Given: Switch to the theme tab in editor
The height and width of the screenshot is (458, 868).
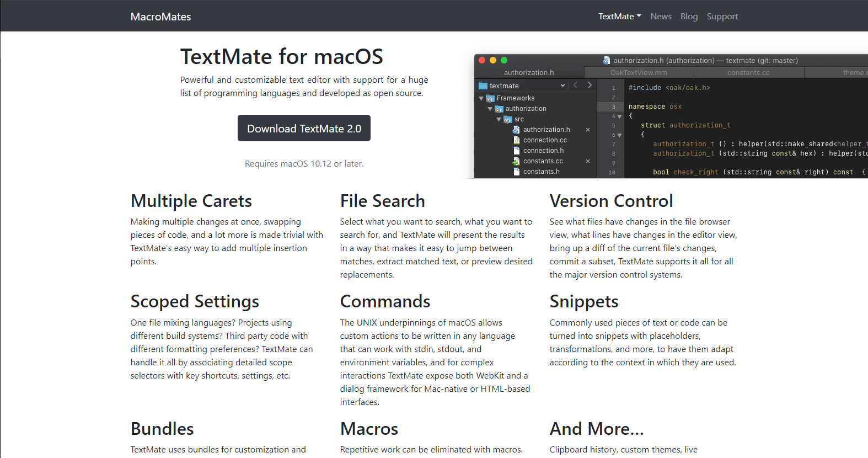Looking at the screenshot, I should pyautogui.click(x=837, y=72).
